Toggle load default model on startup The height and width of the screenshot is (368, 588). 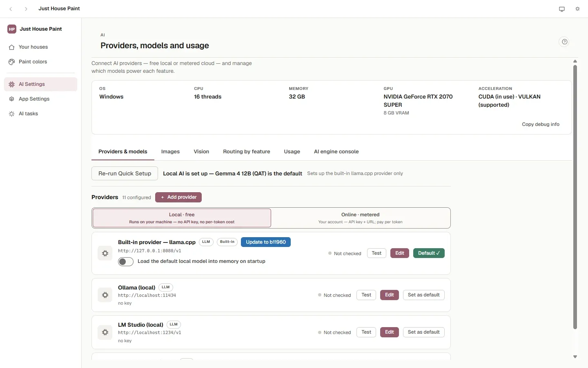click(x=126, y=262)
